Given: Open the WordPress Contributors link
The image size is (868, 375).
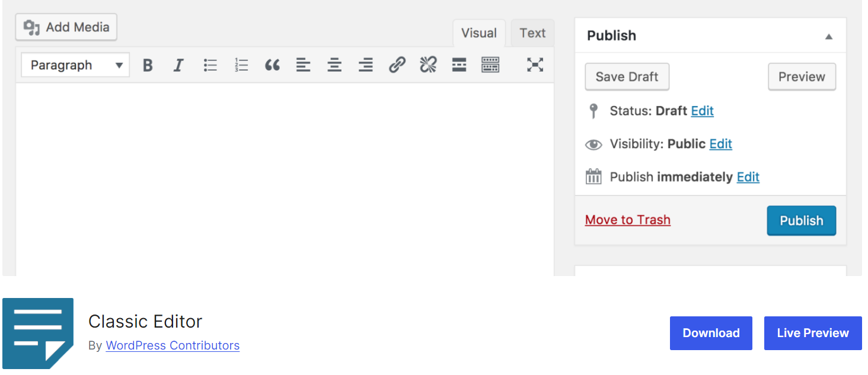Looking at the screenshot, I should tap(173, 345).
